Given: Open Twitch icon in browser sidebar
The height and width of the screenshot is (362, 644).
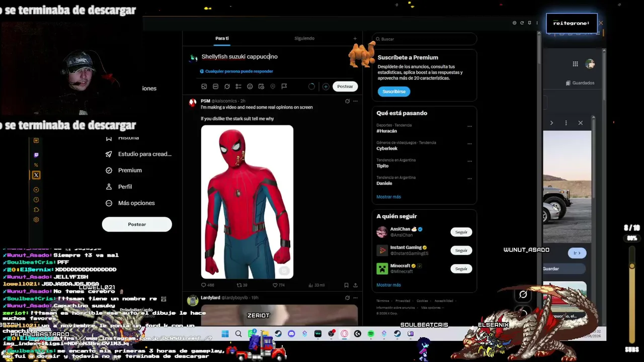Looking at the screenshot, I should tap(36, 155).
